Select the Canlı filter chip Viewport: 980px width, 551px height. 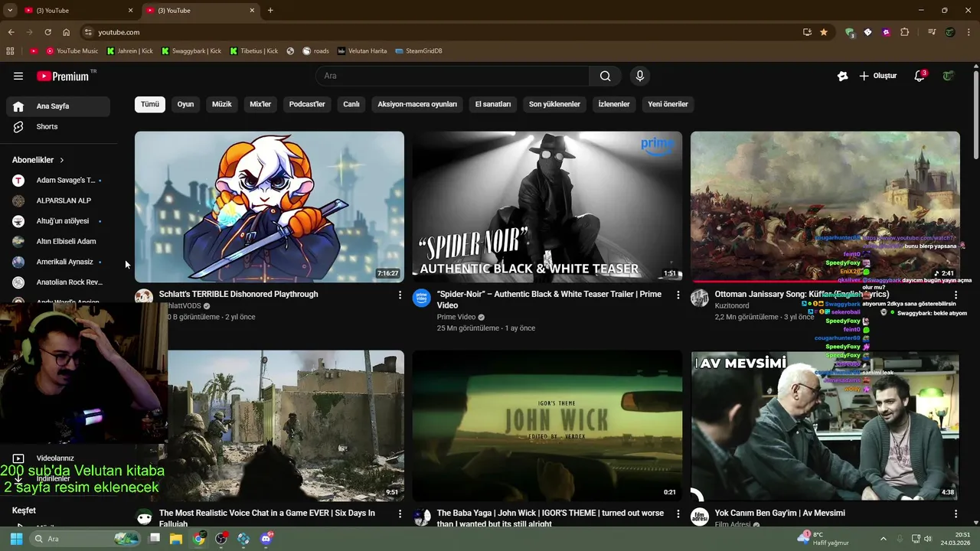tap(351, 104)
